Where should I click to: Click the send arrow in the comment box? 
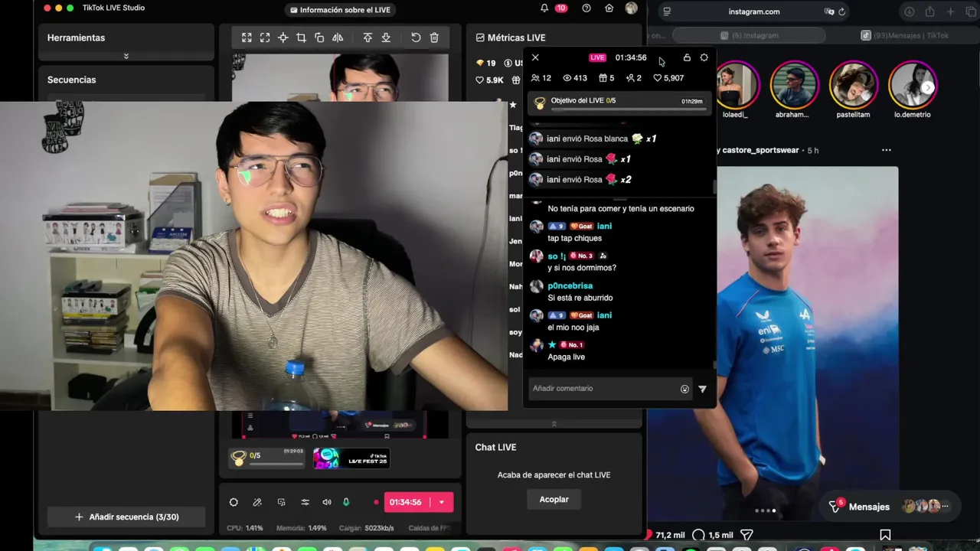703,389
